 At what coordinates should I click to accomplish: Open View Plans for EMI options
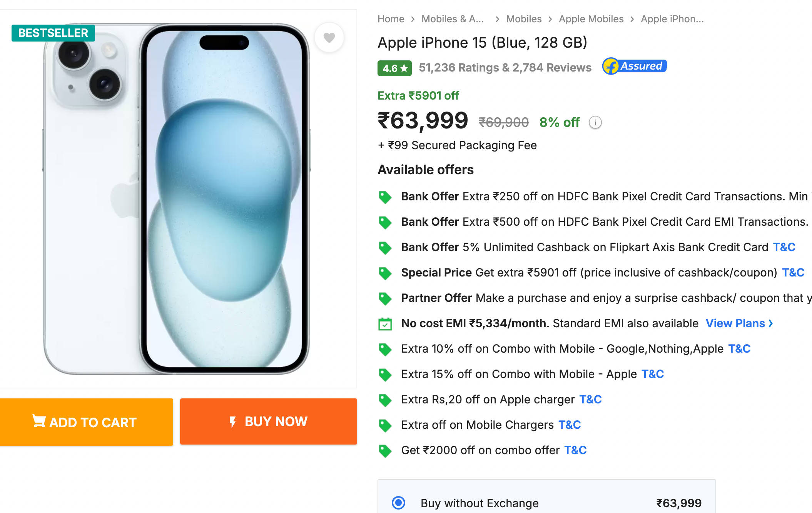739,323
